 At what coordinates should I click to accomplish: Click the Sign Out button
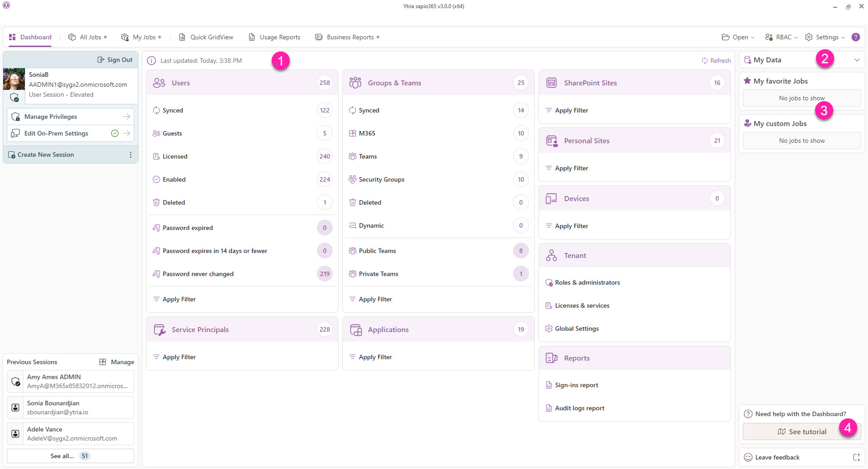115,60
